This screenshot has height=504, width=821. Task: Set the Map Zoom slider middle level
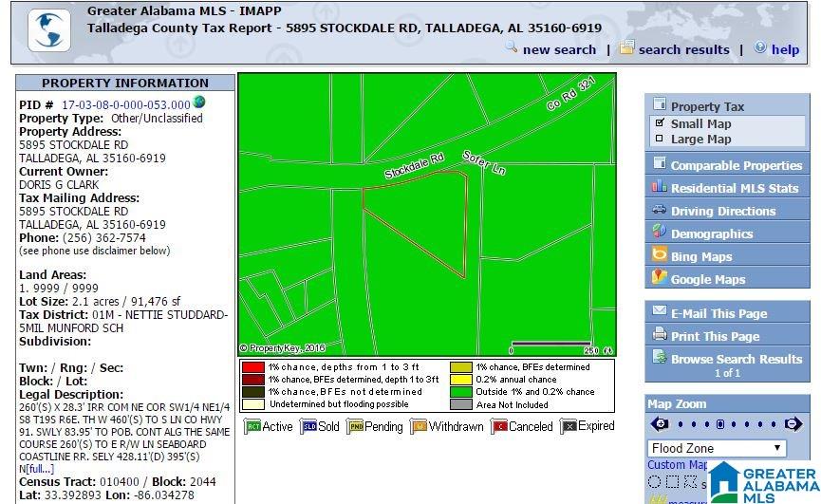click(720, 424)
